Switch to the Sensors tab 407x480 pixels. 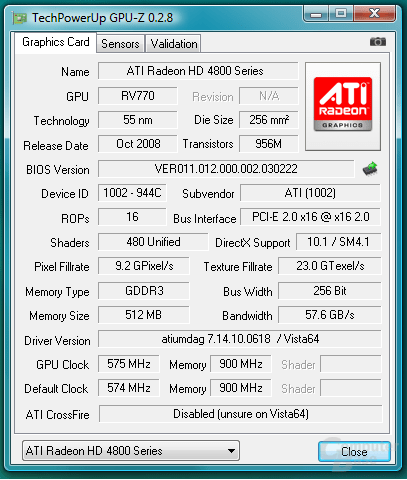click(x=120, y=44)
